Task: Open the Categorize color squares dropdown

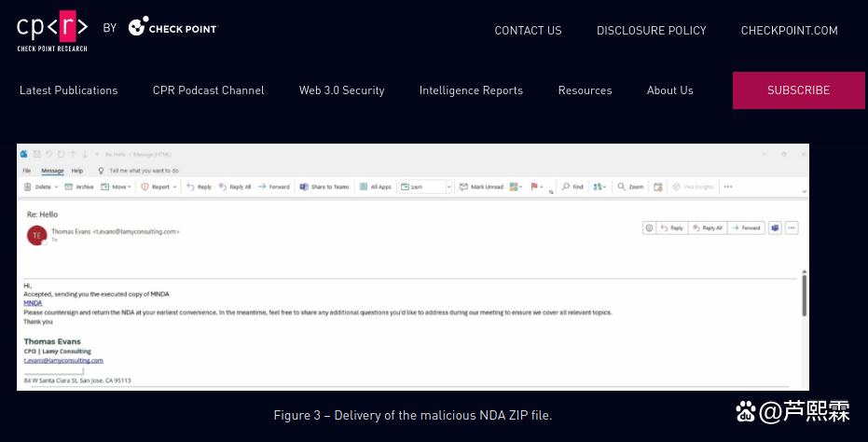Action: pos(516,186)
